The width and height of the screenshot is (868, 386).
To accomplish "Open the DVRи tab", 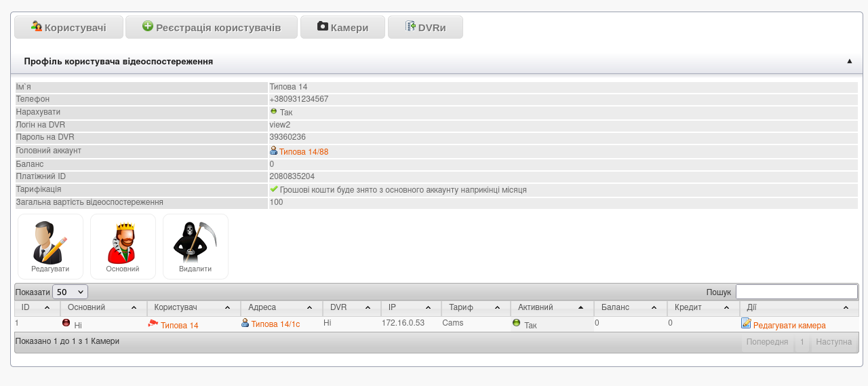I will (x=425, y=28).
